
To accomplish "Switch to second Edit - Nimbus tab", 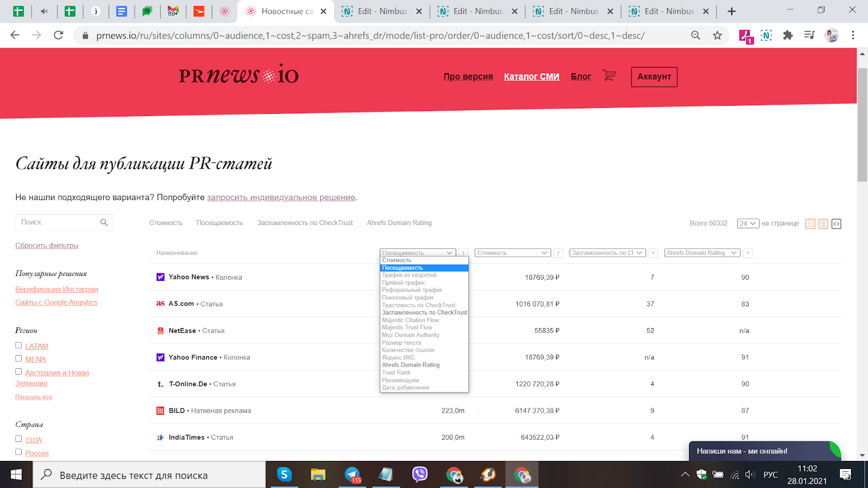I will pyautogui.click(x=477, y=11).
